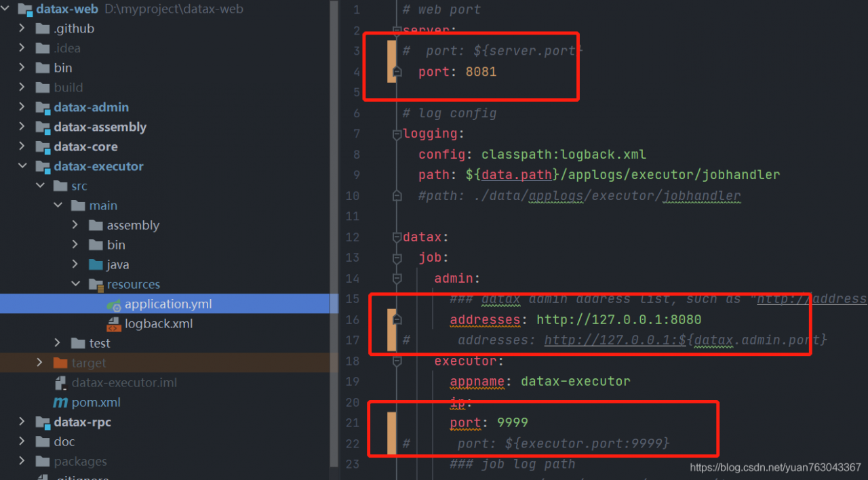Viewport: 868px width, 480px height.
Task: Click the Maven icon beside pom.xml
Action: [60, 402]
